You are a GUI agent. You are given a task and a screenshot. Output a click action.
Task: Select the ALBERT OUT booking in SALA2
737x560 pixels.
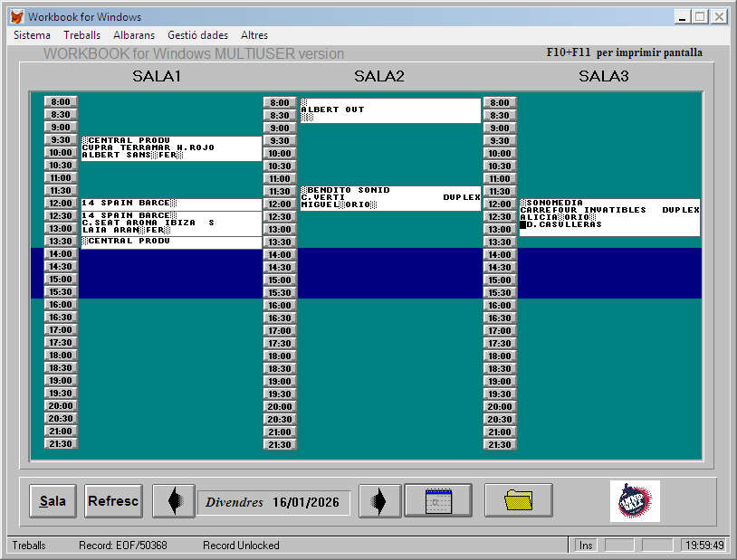click(390, 110)
